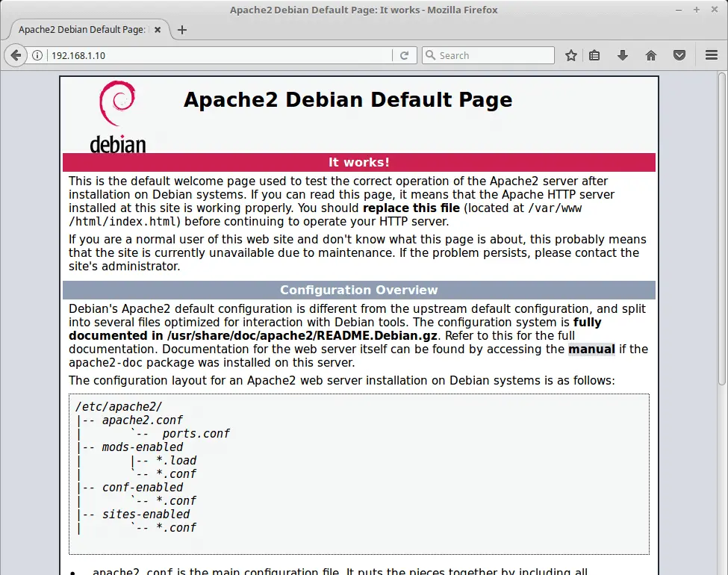
Task: Open the manual link in Configuration Overview
Action: tap(591, 349)
